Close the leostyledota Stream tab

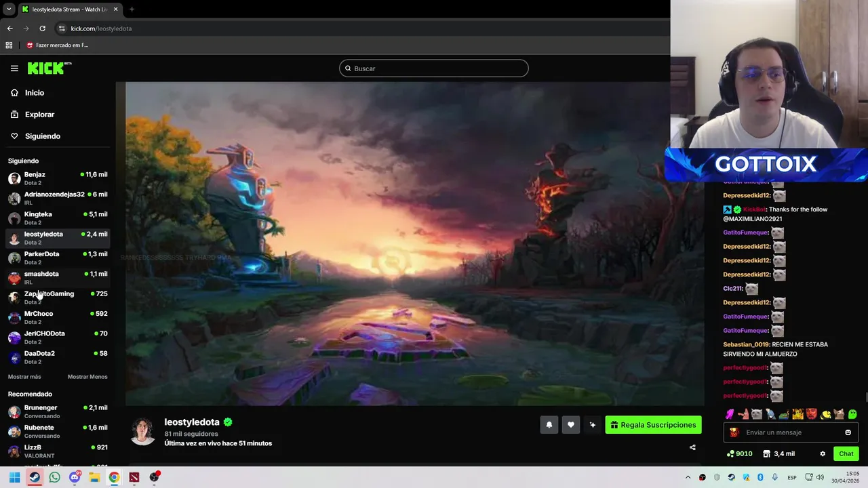click(115, 9)
